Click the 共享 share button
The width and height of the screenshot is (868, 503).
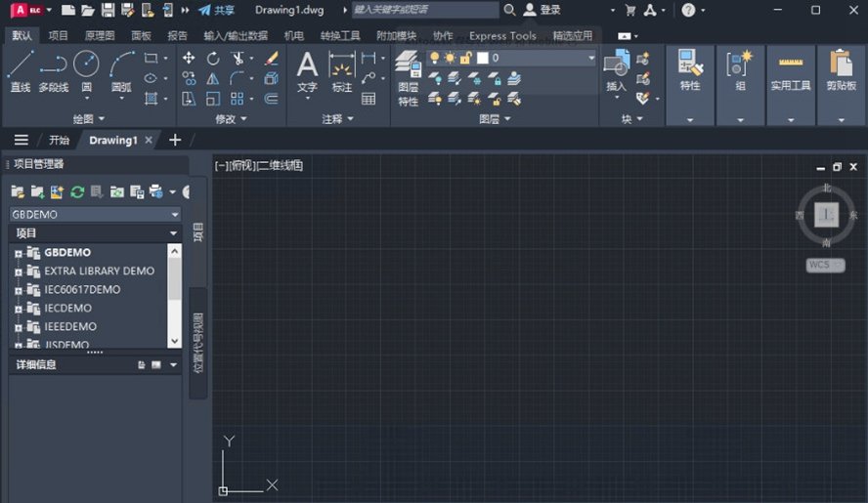coord(216,10)
